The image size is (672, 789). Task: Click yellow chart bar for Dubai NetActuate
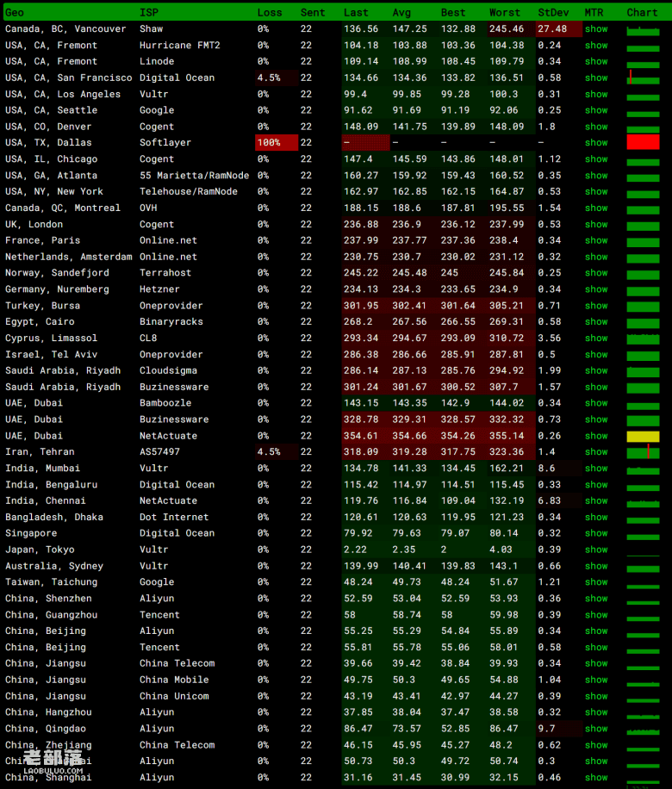(x=643, y=436)
